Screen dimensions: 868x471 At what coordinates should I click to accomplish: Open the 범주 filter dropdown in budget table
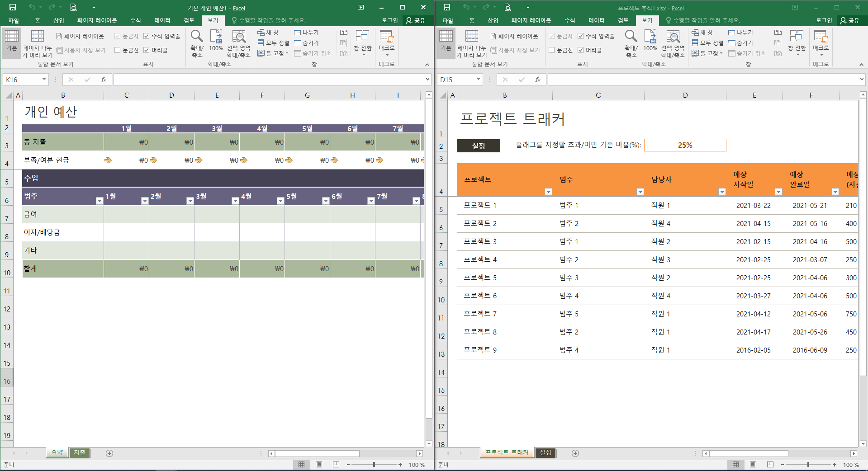point(100,201)
